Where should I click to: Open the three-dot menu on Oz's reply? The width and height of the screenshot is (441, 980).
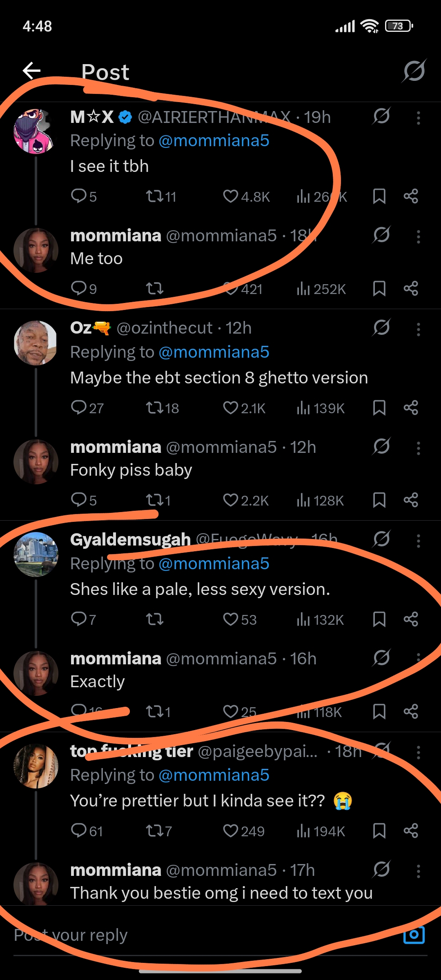tap(418, 329)
